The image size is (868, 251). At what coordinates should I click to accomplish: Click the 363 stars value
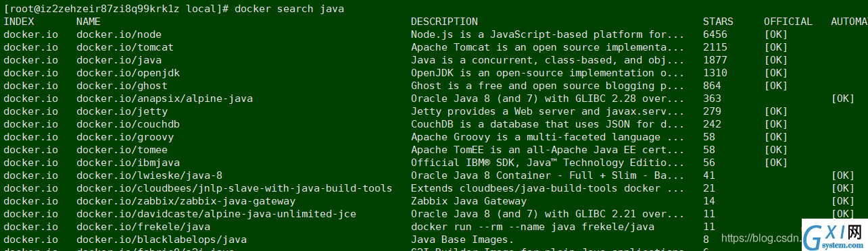[712, 99]
